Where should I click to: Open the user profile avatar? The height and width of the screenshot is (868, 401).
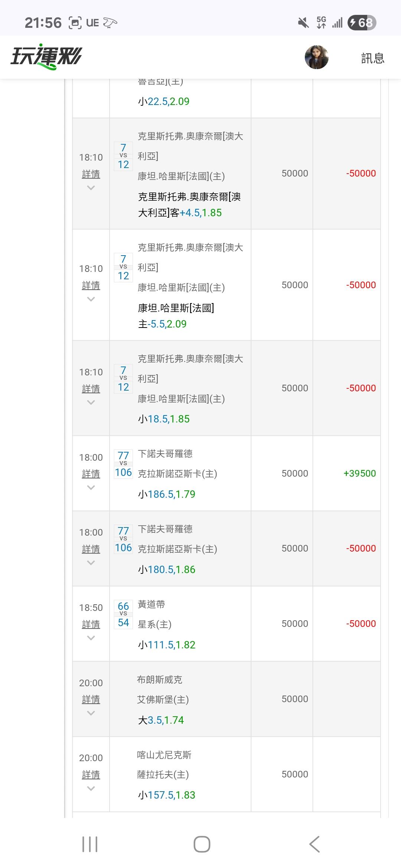[x=316, y=57]
